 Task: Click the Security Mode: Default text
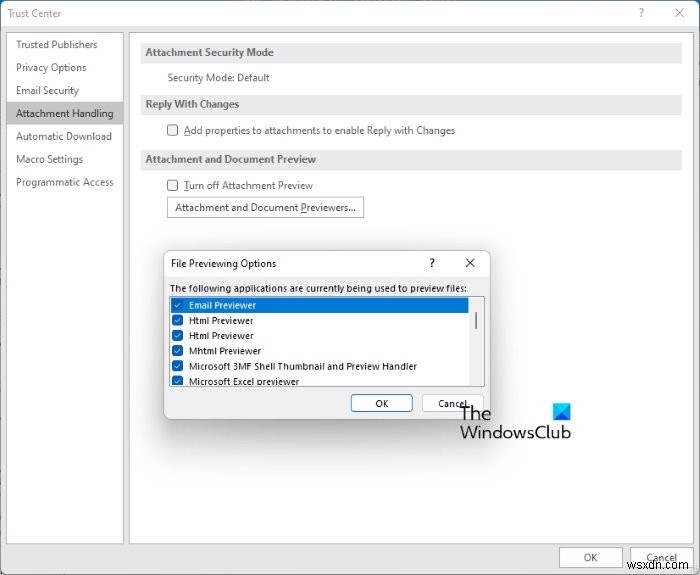point(218,78)
